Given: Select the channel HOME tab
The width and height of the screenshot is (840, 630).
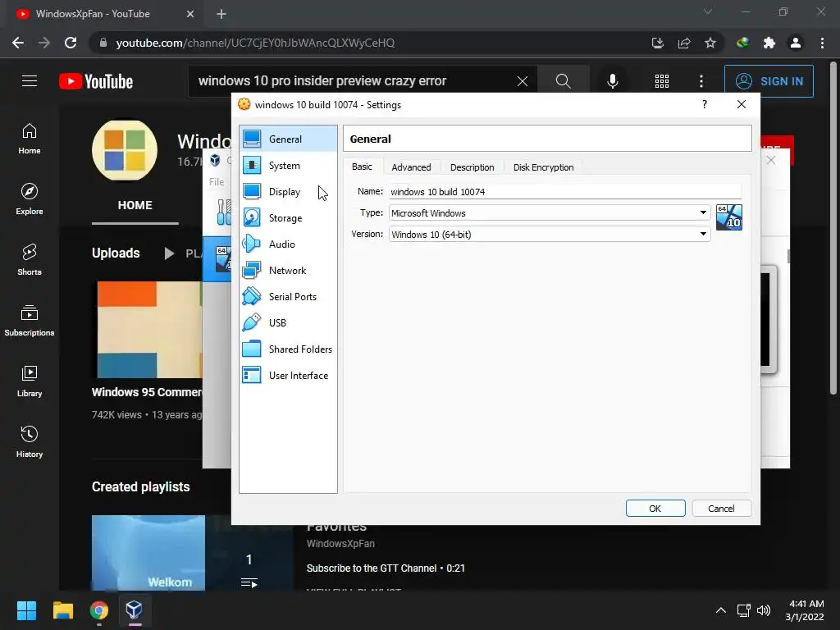Looking at the screenshot, I should [x=135, y=205].
